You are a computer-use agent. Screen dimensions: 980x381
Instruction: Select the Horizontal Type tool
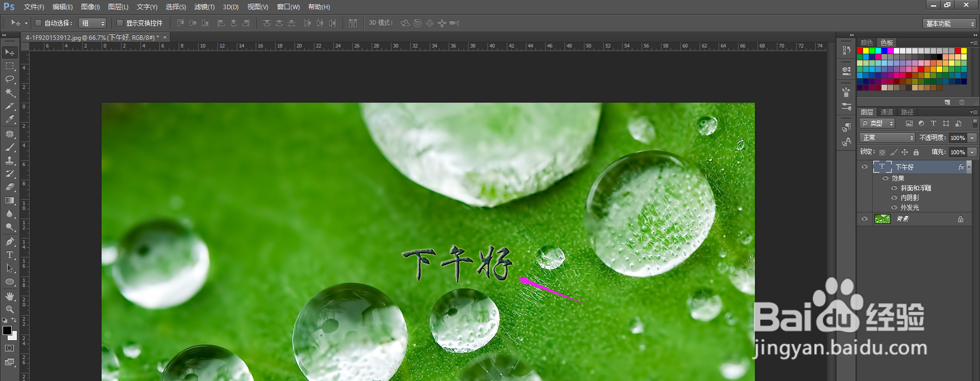coord(10,254)
